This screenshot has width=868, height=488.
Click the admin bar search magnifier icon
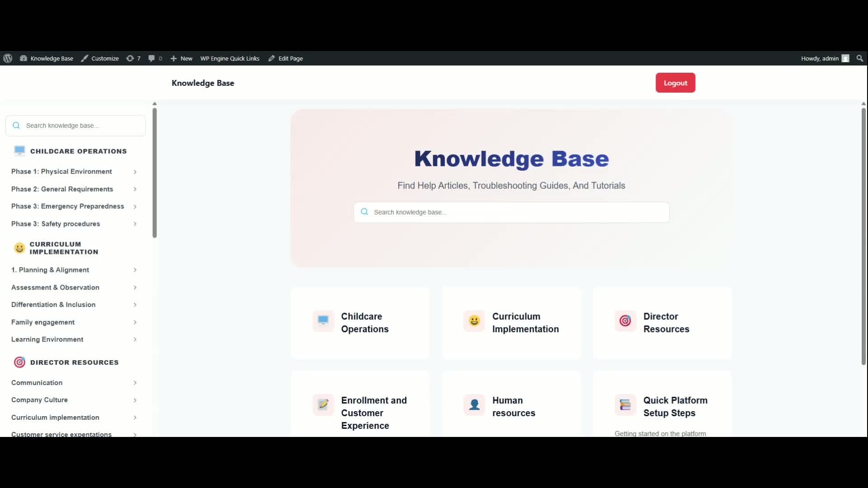(859, 58)
